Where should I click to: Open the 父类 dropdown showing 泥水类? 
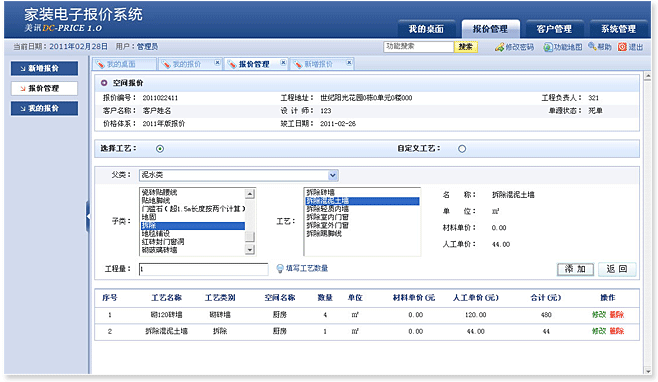(239, 175)
